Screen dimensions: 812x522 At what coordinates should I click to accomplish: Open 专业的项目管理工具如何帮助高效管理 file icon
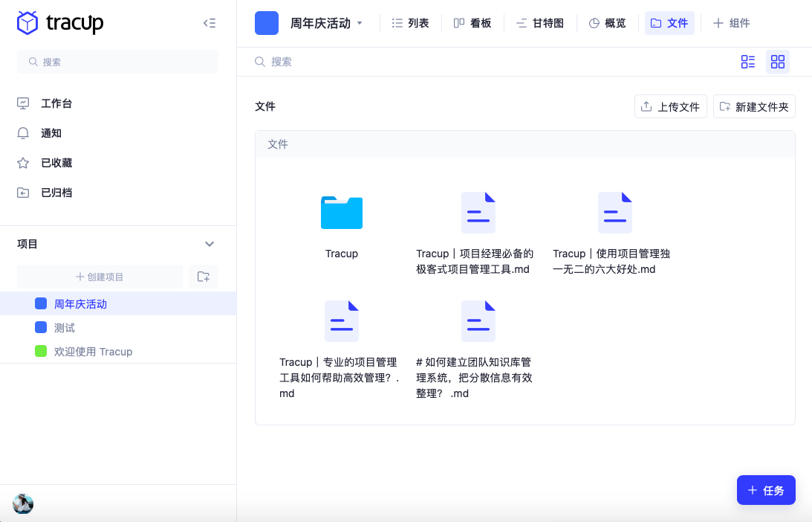342,321
